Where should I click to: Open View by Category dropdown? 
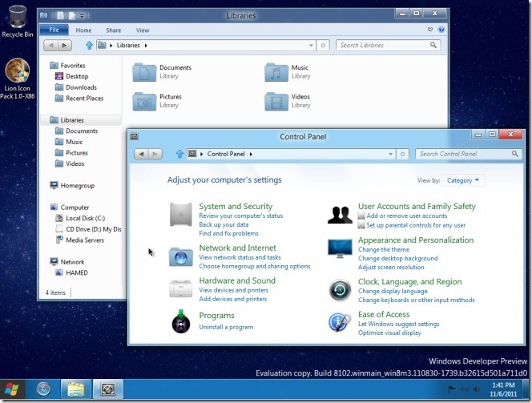(463, 180)
